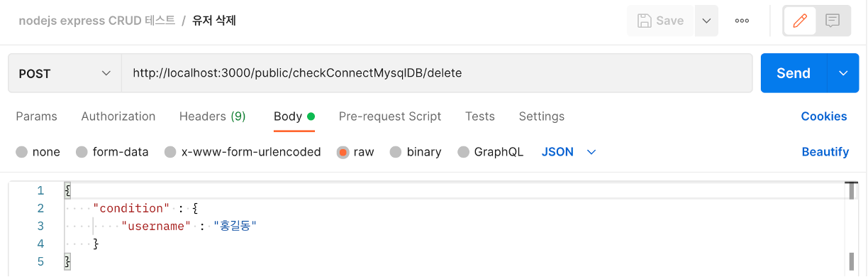
Task: Select the GraphQL radio button
Action: tap(491, 152)
